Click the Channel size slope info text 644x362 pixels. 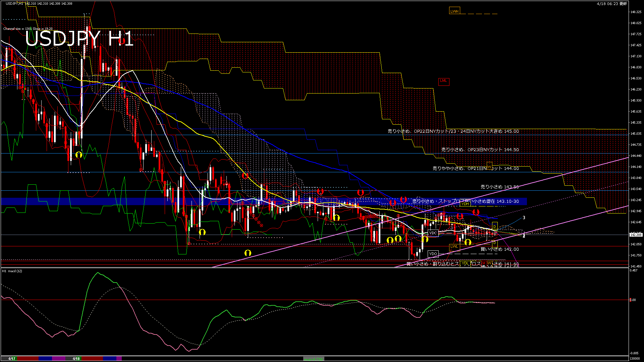pyautogui.click(x=28, y=29)
